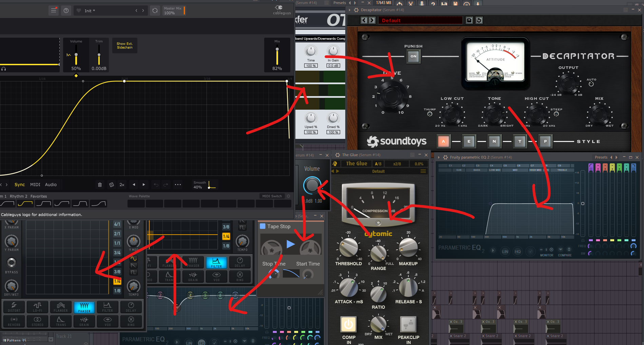Image resolution: width=644 pixels, height=345 pixels.
Task: Select the Stereo effect in Effector
Action: 37,321
